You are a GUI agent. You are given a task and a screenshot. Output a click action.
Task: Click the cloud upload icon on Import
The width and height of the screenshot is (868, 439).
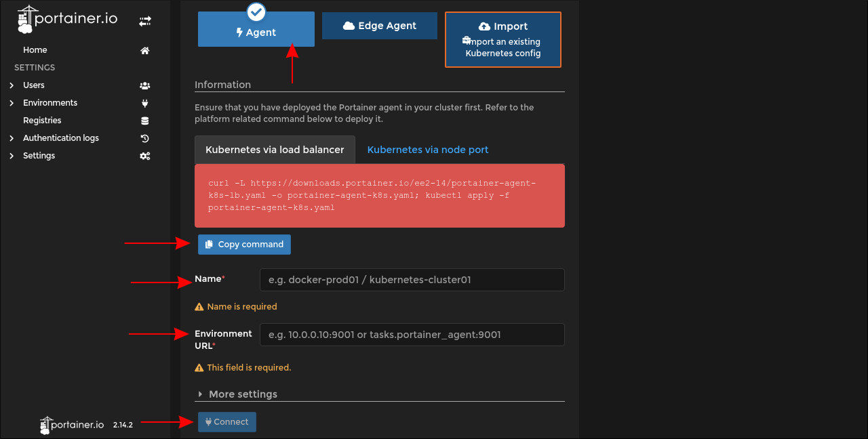tap(484, 26)
